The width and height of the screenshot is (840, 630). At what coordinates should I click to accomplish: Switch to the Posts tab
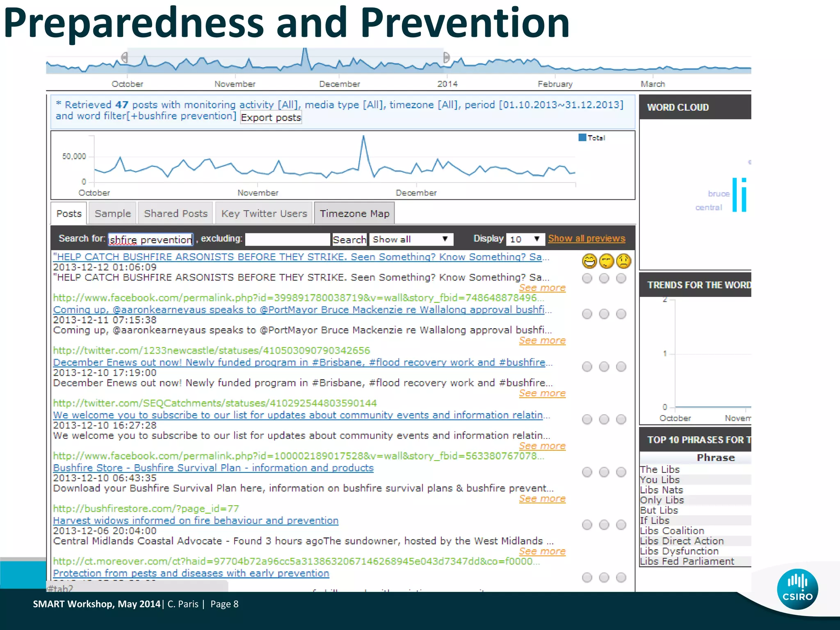tap(69, 213)
